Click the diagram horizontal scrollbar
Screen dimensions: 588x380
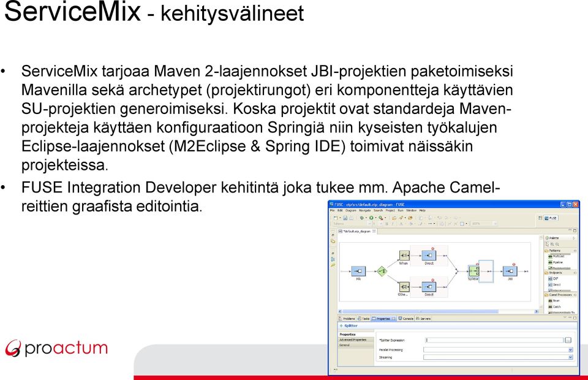pos(421,311)
